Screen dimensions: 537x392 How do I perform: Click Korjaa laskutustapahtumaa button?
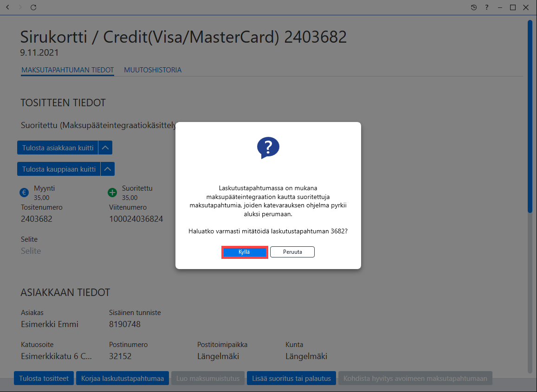(x=122, y=378)
